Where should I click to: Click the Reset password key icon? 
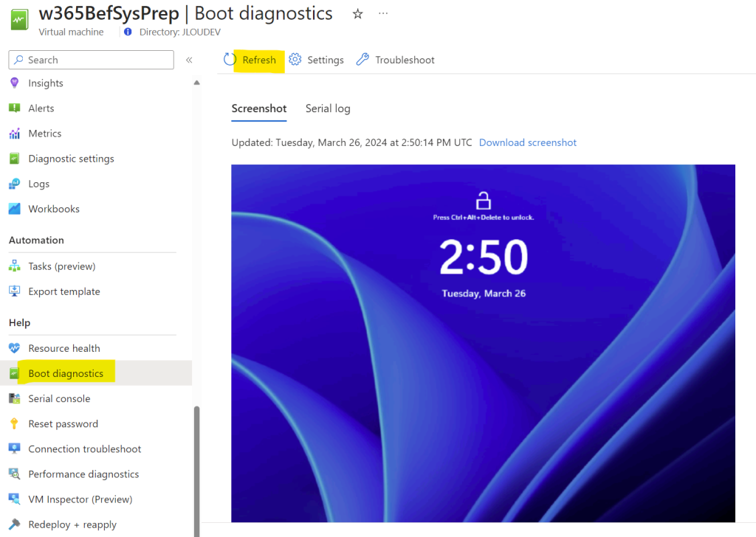(x=15, y=423)
